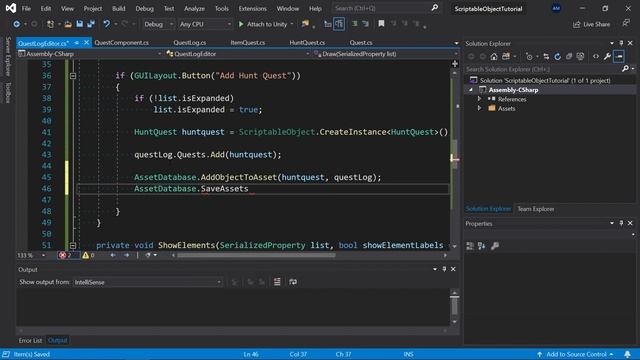Click the Navigate Backward arrow icon
Image resolution: width=640 pixels, height=360 pixels.
pos(16,24)
